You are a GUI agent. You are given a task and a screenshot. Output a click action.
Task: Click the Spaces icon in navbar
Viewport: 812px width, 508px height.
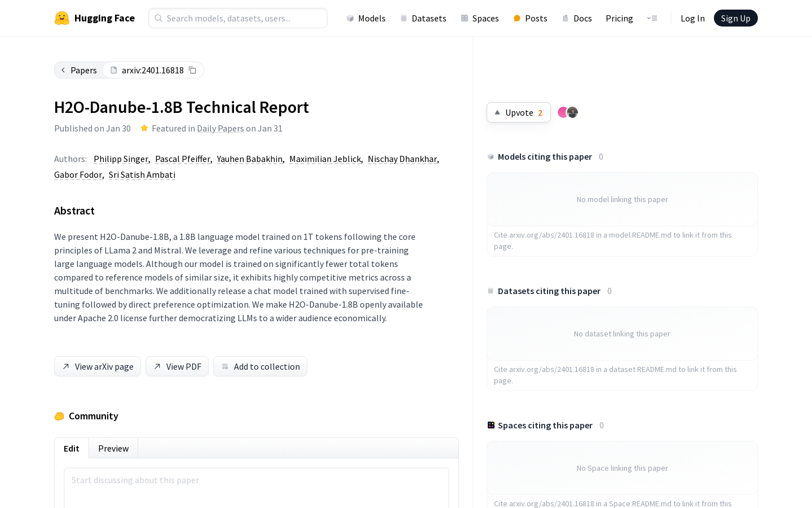[465, 18]
